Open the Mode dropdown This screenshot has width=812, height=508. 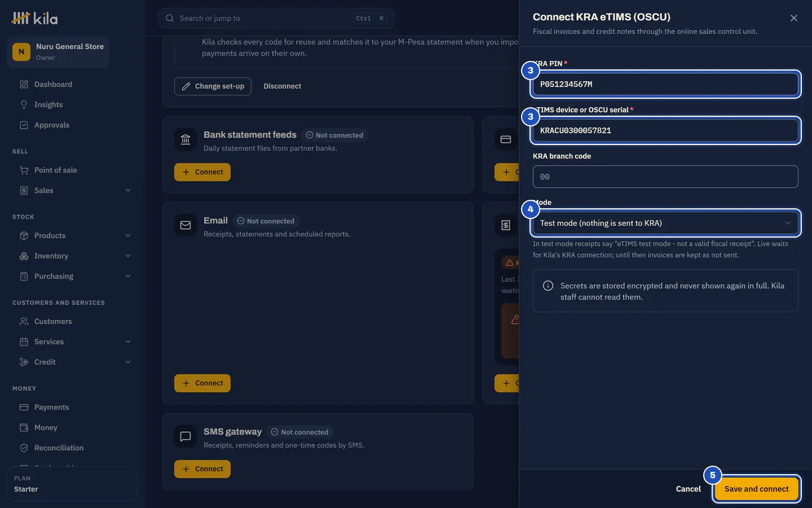(x=665, y=223)
